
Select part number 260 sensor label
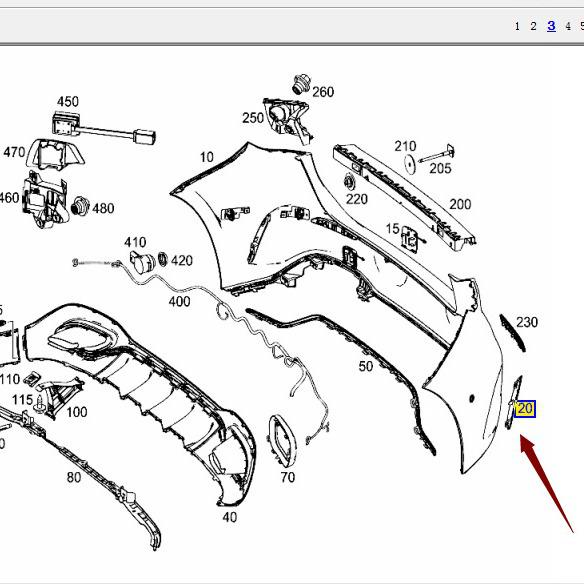[x=323, y=92]
